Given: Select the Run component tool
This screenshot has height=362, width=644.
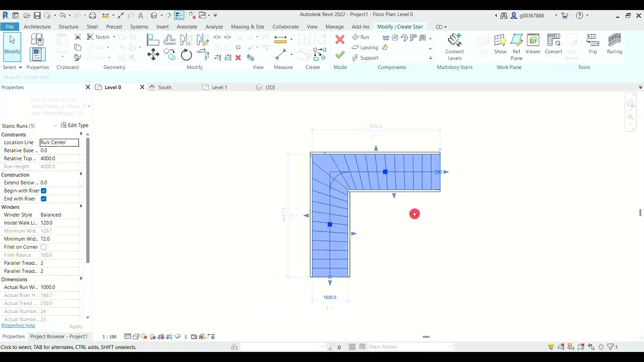Looking at the screenshot, I should tap(360, 37).
